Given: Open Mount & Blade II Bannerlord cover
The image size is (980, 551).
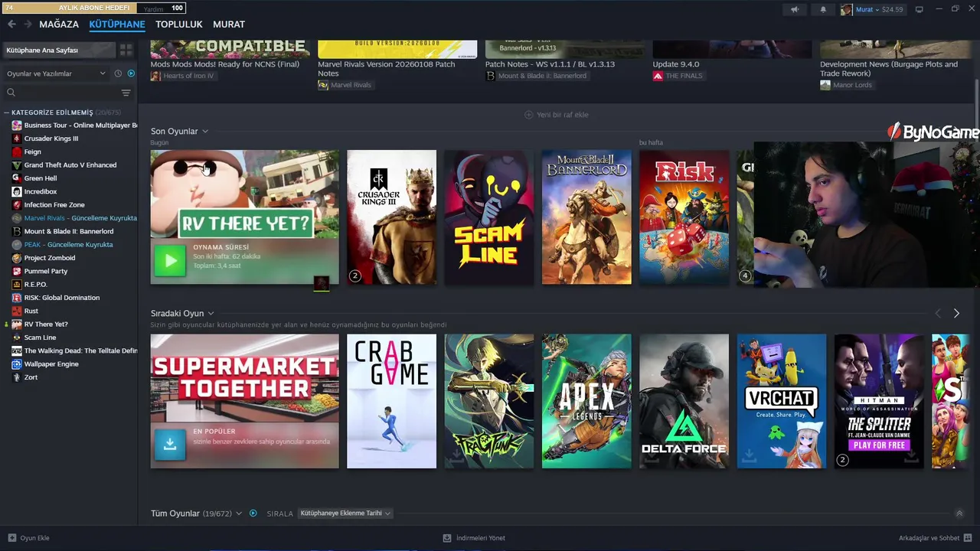Looking at the screenshot, I should (586, 217).
